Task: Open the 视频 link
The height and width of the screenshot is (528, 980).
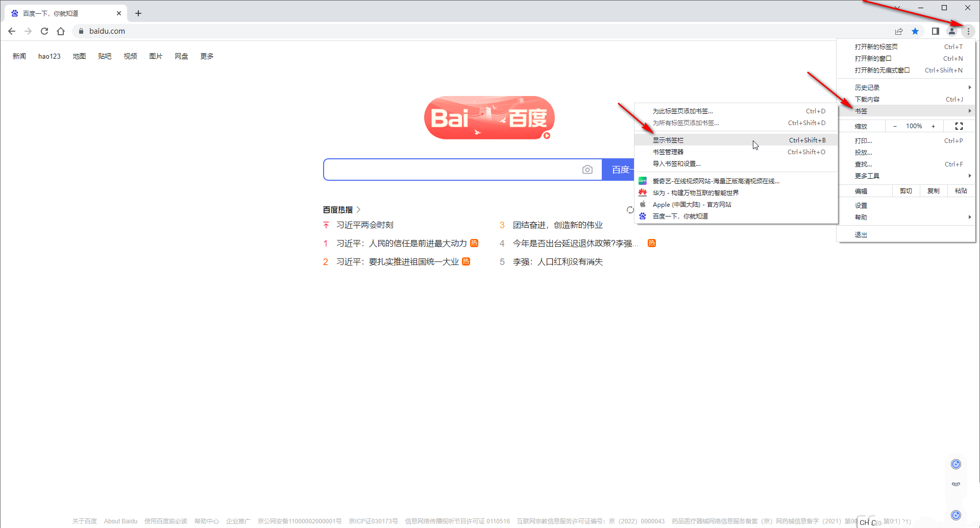Action: 130,56
